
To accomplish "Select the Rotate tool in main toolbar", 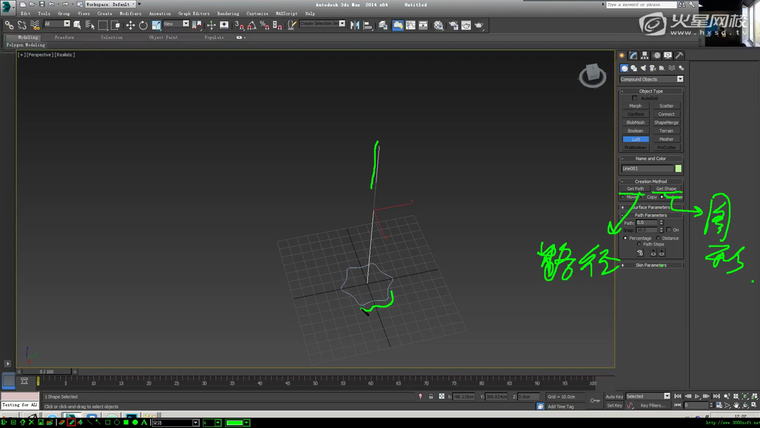I will 143,25.
